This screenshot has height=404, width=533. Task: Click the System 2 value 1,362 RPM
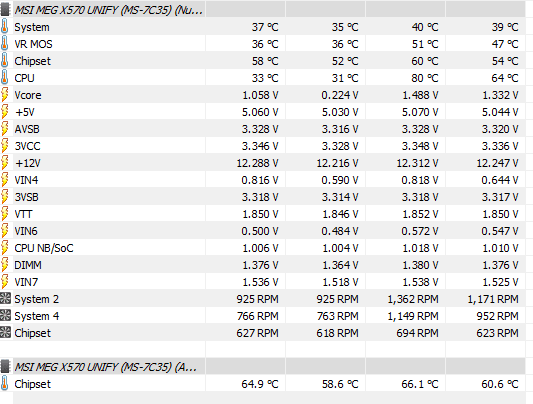(413, 299)
